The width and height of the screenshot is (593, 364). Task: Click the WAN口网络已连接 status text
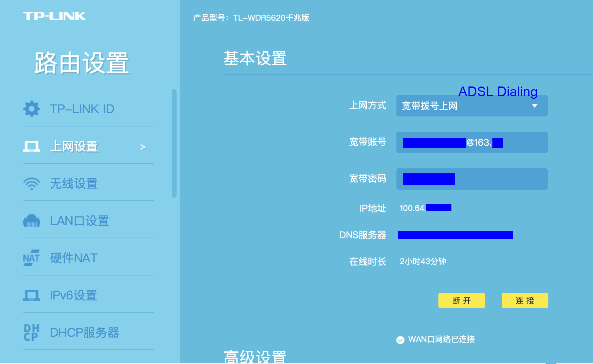(441, 339)
